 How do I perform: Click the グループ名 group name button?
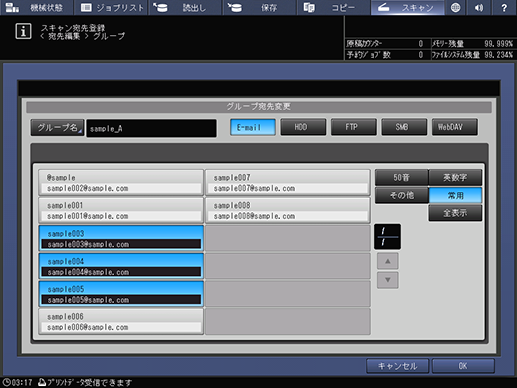point(57,128)
